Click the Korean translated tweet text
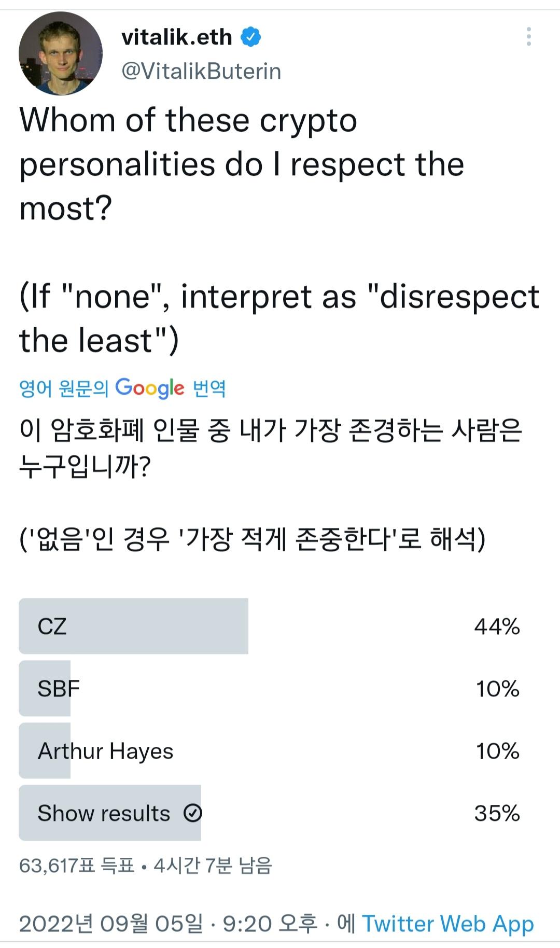 point(270,484)
